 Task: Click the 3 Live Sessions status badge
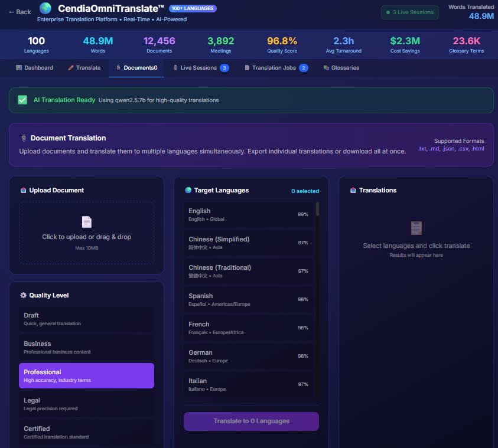409,12
